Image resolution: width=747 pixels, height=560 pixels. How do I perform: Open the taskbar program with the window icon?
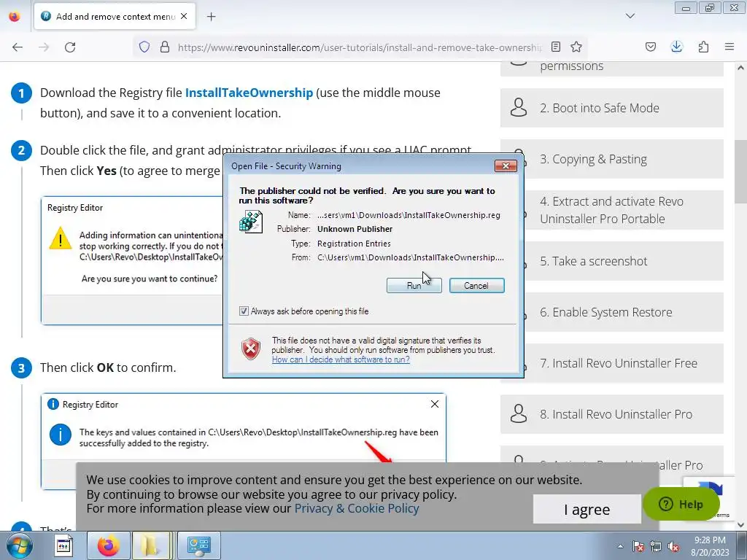63,545
